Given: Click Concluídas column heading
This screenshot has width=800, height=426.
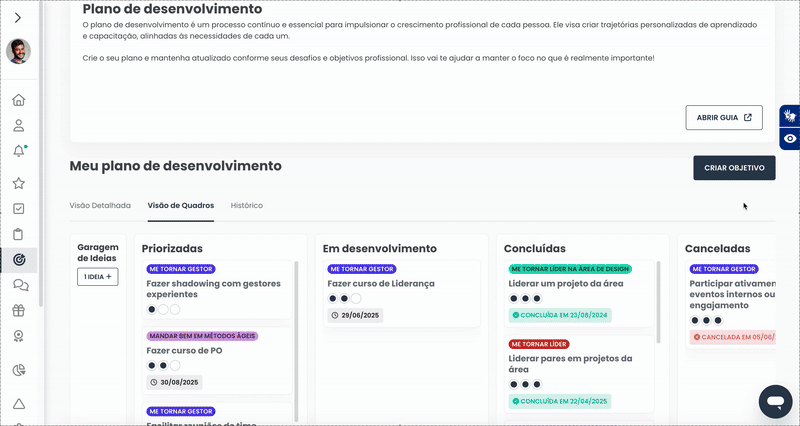Looking at the screenshot, I should coord(535,248).
